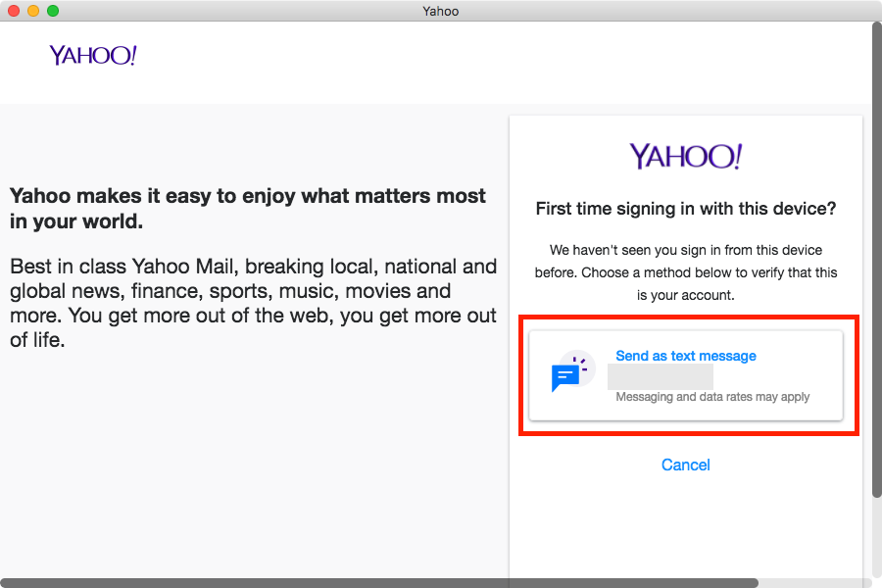Choose Send as text message verification
882x588 pixels.
point(686,375)
